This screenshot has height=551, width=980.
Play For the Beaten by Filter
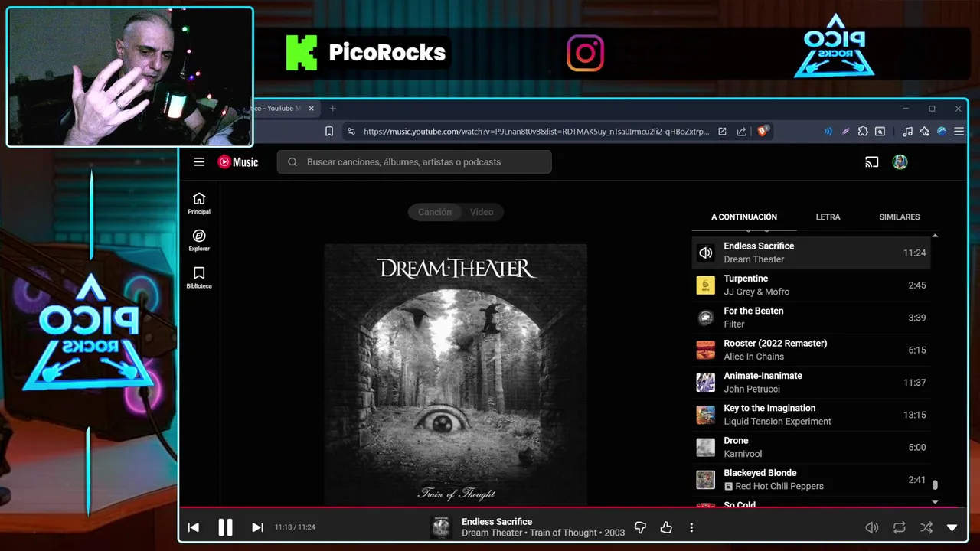pyautogui.click(x=811, y=318)
